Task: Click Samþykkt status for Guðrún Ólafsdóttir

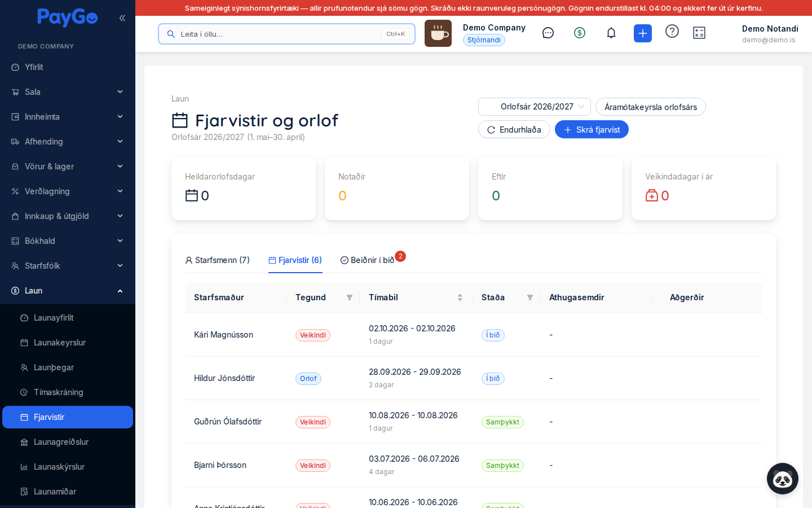Action: pos(502,422)
